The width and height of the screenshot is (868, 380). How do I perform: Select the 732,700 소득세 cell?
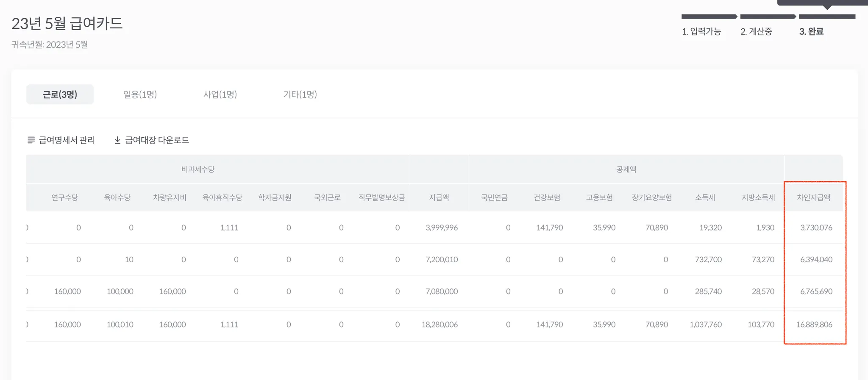click(708, 259)
